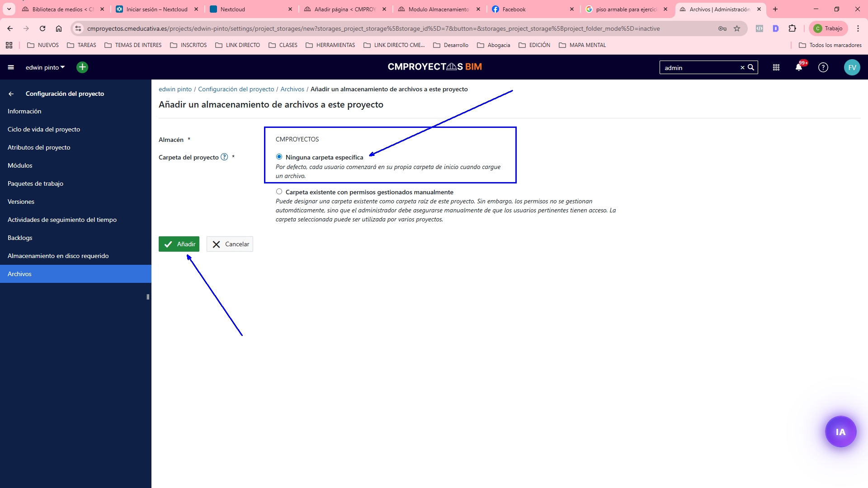The width and height of the screenshot is (868, 488).
Task: Open the FV user avatar menu
Action: [852, 67]
